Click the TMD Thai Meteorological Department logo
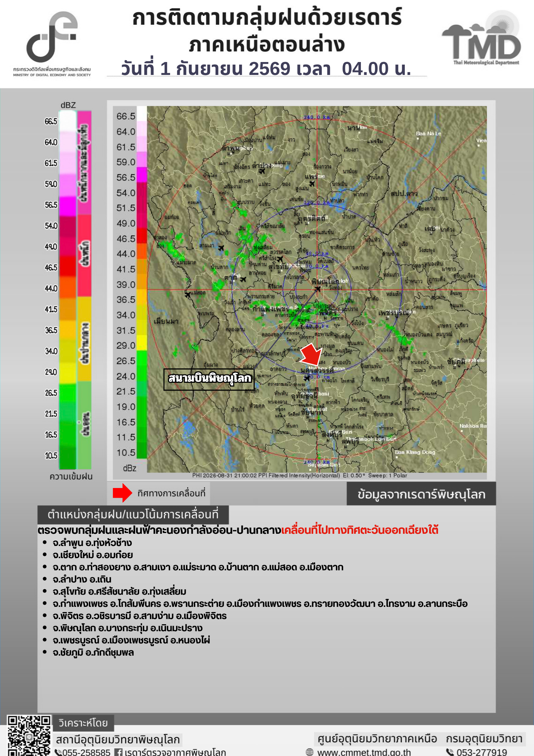 point(482,38)
